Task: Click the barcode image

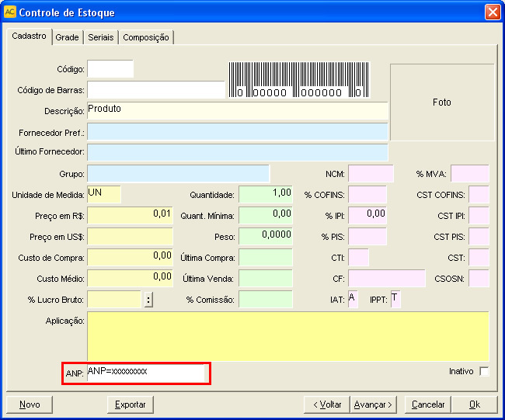Action: pyautogui.click(x=299, y=80)
